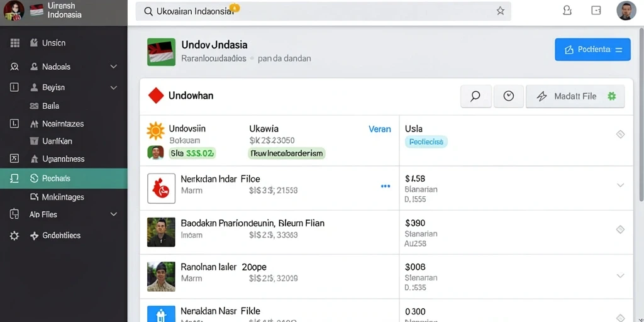The height and width of the screenshot is (322, 644).
Task: Open three-dot menu on Nerkrdan Indar Filoe row
Action: 386,186
